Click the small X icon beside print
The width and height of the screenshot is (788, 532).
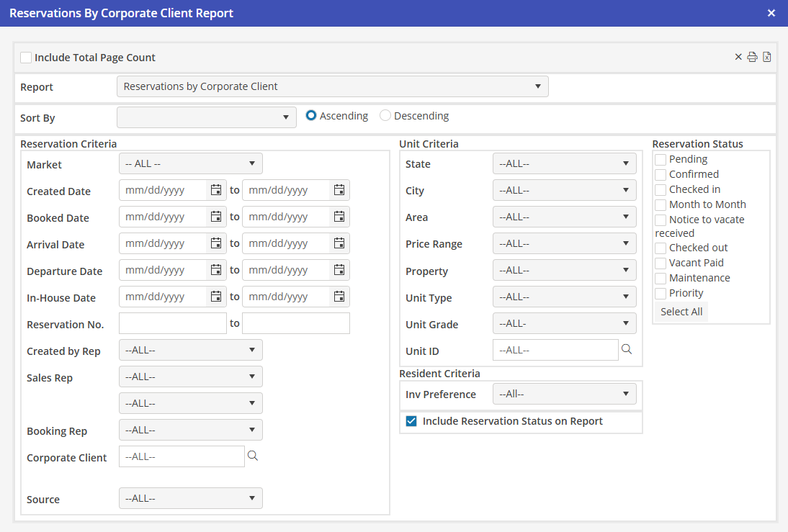(738, 58)
